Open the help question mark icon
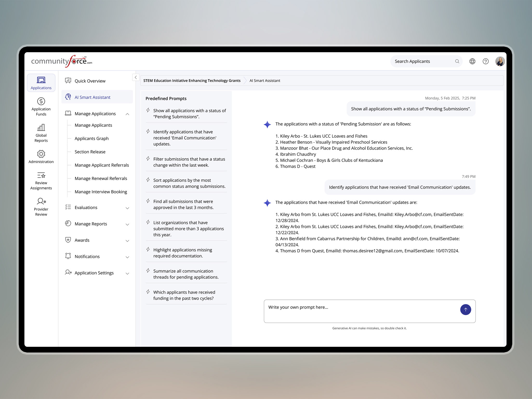532x399 pixels. [486, 61]
